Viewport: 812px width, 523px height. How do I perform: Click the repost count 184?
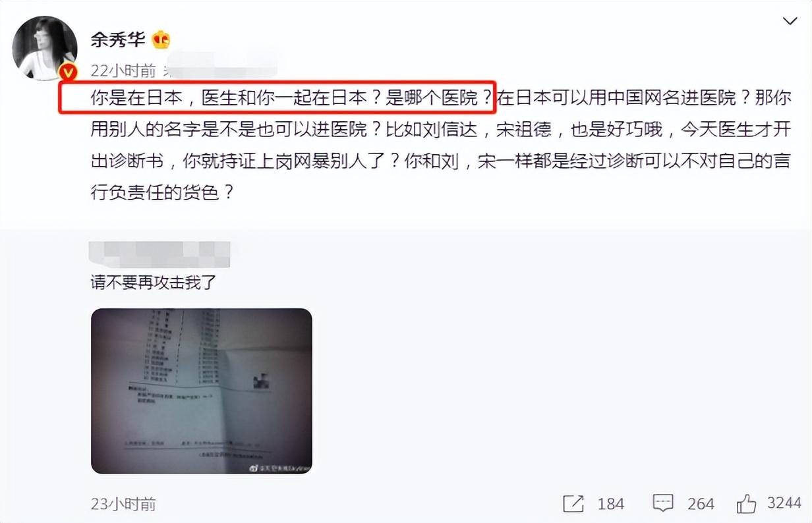point(610,504)
